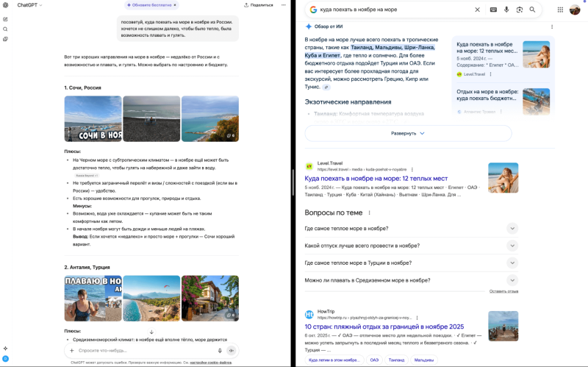Start voice mode with the waveform icon
Viewport: 588px width, 367px height.
(x=232, y=351)
